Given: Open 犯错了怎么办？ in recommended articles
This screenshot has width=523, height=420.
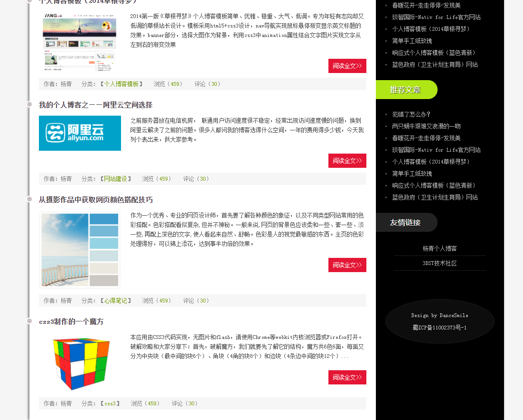Looking at the screenshot, I should (411, 114).
